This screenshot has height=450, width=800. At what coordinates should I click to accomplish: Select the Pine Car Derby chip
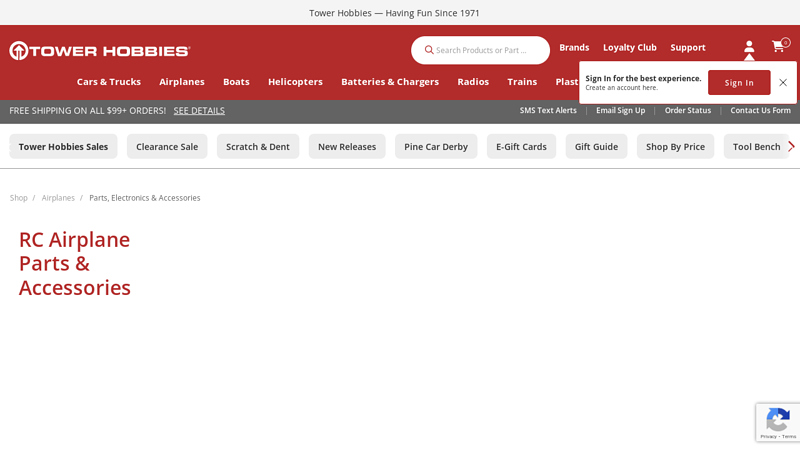[436, 147]
